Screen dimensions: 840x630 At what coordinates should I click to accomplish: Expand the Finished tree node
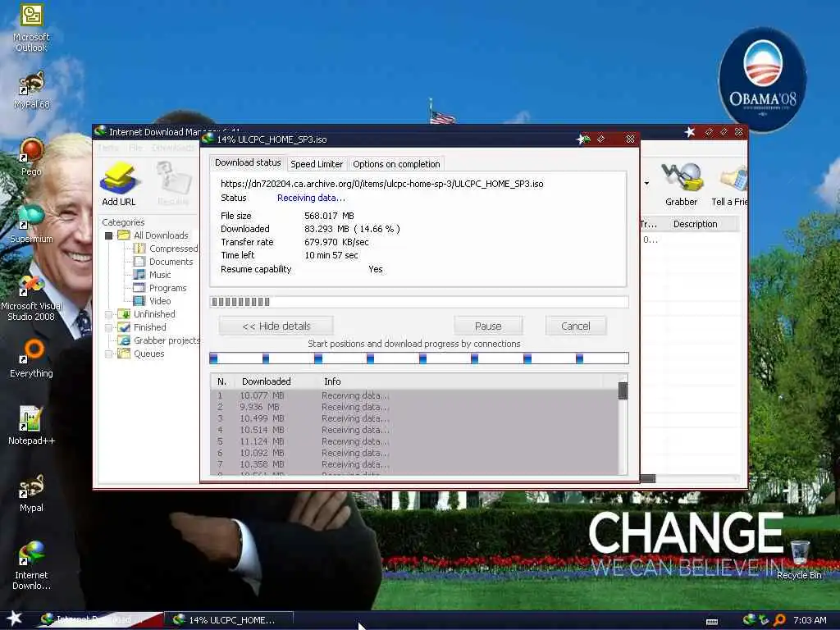coord(109,327)
